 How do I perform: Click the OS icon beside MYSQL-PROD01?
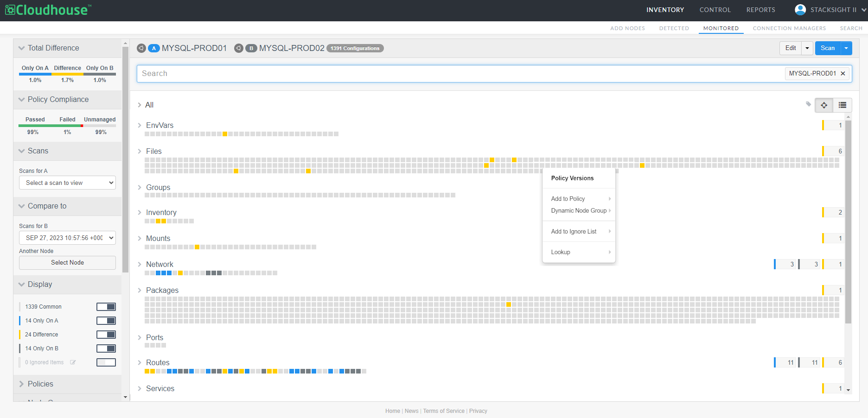141,48
